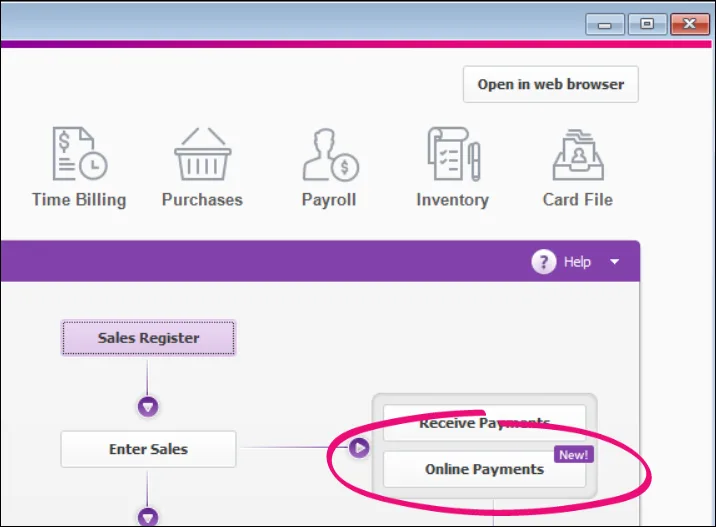The image size is (716, 527).
Task: Expand the Help dropdown arrow
Action: point(615,262)
